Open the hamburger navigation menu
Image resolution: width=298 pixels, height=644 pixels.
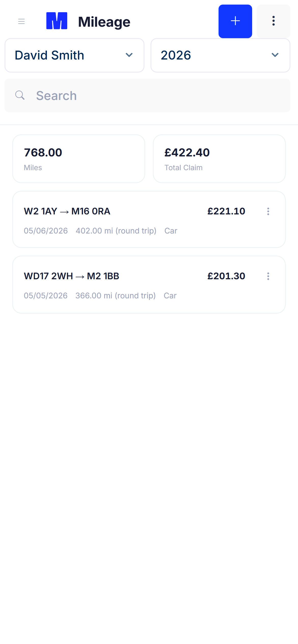(21, 21)
